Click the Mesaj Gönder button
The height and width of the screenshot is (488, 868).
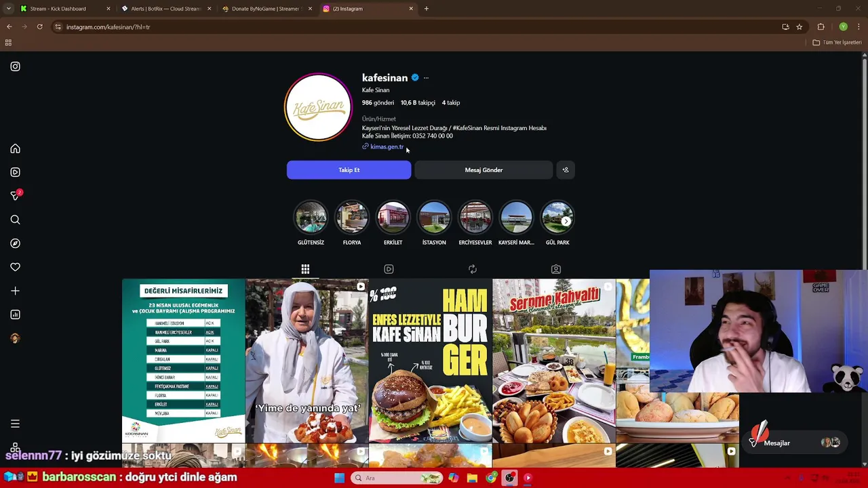(x=484, y=170)
